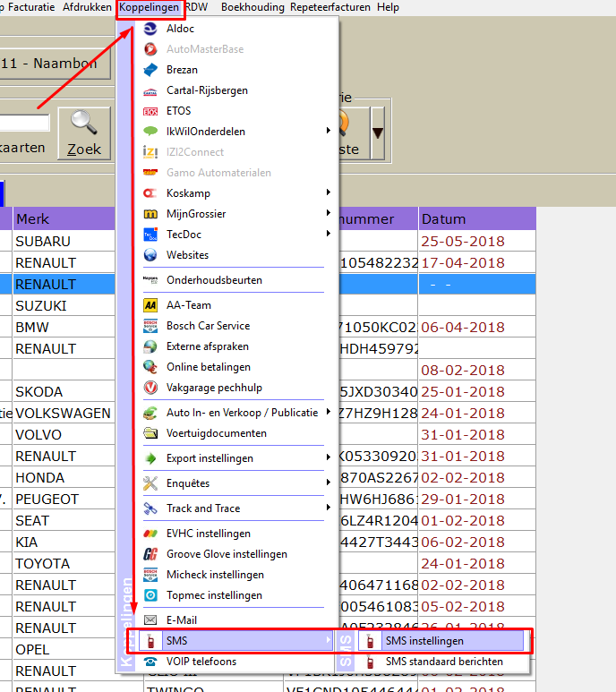The image size is (616, 692).
Task: Click the TecDoc icon
Action: tap(150, 235)
